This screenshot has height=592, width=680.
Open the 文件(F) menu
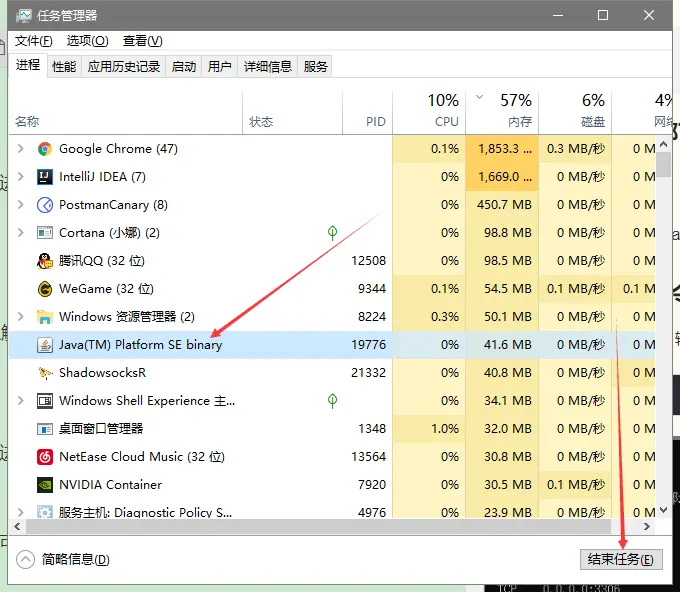click(33, 41)
